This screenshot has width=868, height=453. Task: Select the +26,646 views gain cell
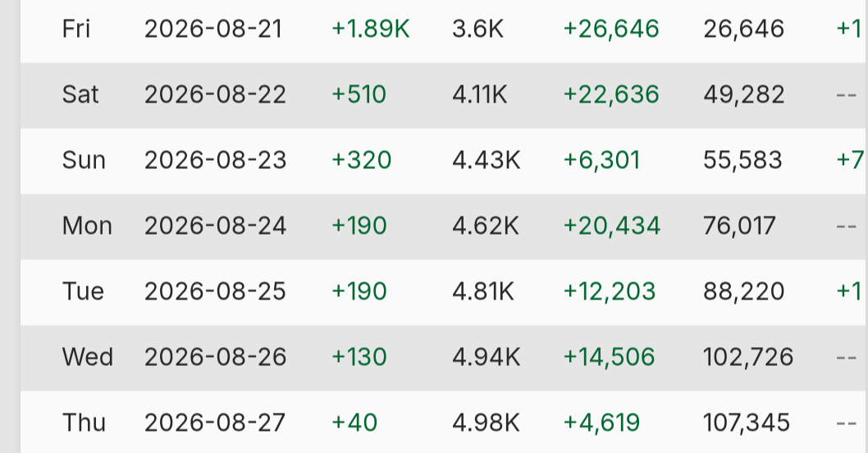click(611, 29)
